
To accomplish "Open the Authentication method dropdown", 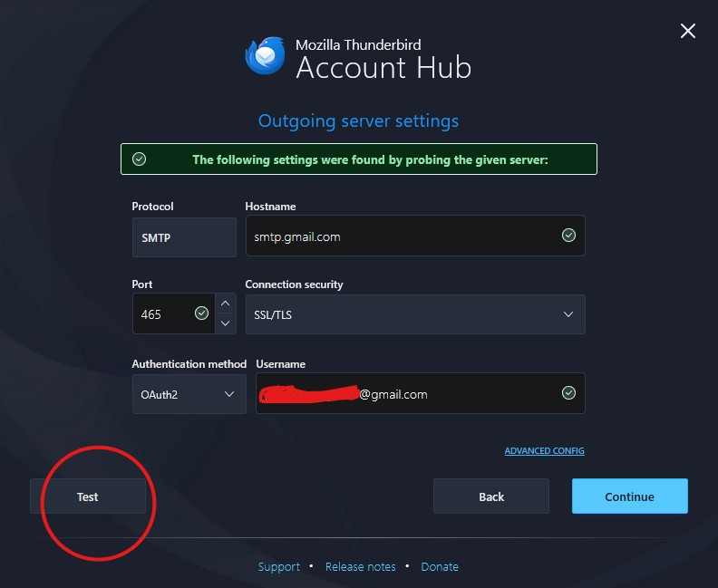I will 189,394.
